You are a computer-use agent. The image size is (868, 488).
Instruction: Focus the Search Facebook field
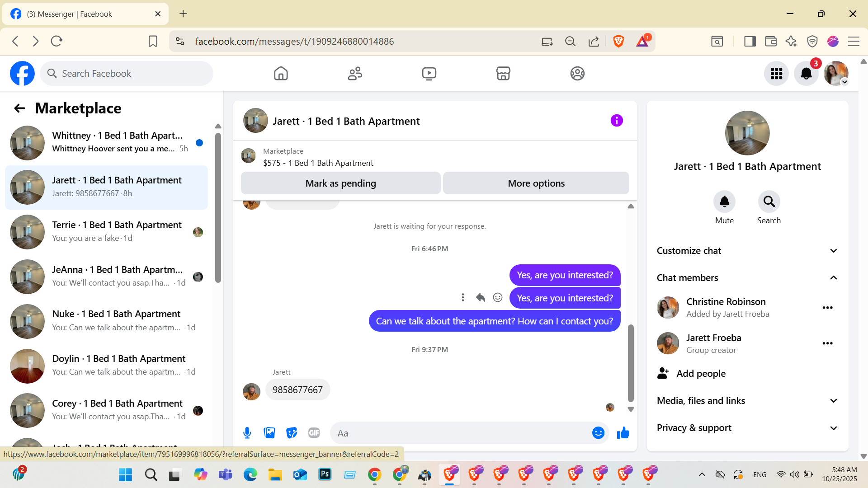(127, 73)
